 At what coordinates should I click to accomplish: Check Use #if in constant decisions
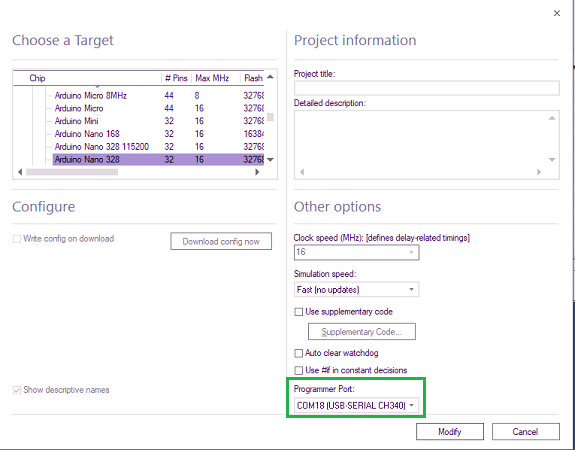click(299, 370)
